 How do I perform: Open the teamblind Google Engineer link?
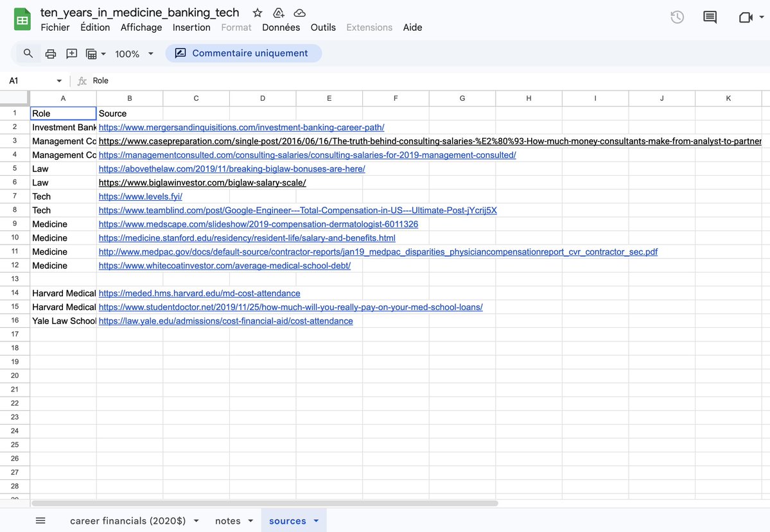click(297, 210)
